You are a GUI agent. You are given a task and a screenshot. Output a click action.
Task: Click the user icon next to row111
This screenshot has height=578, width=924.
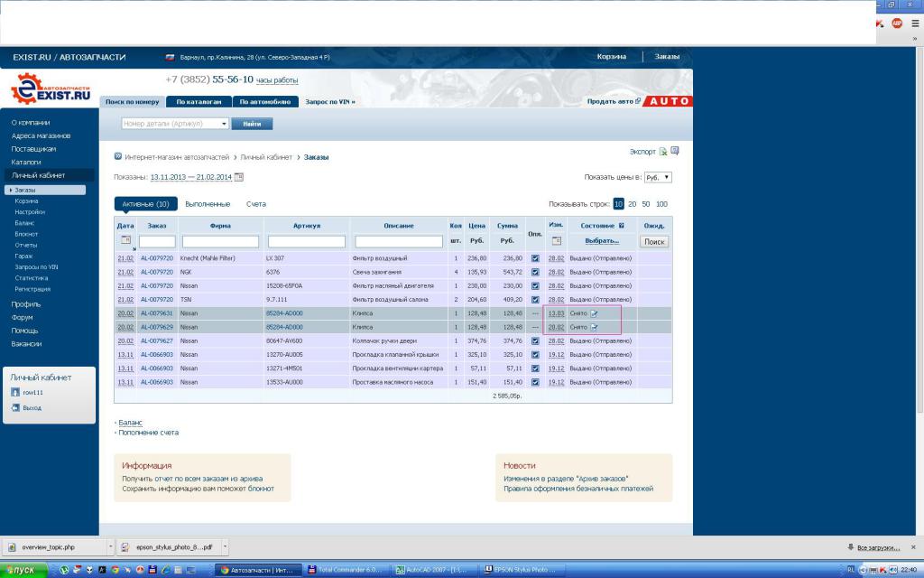[15, 392]
